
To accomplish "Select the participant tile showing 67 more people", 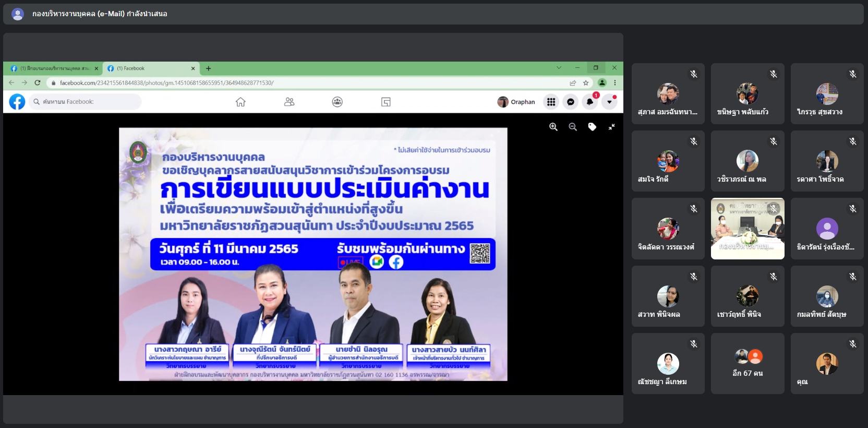I will tap(748, 363).
